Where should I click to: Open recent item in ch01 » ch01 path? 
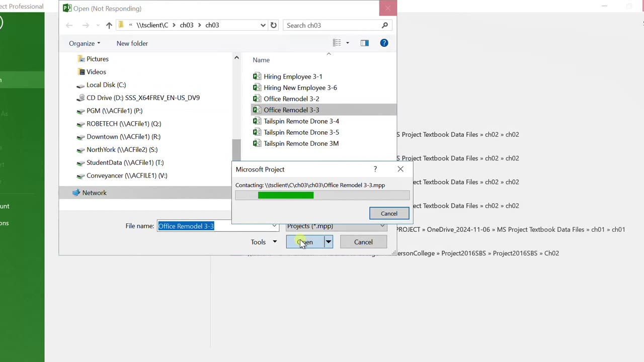(511, 230)
